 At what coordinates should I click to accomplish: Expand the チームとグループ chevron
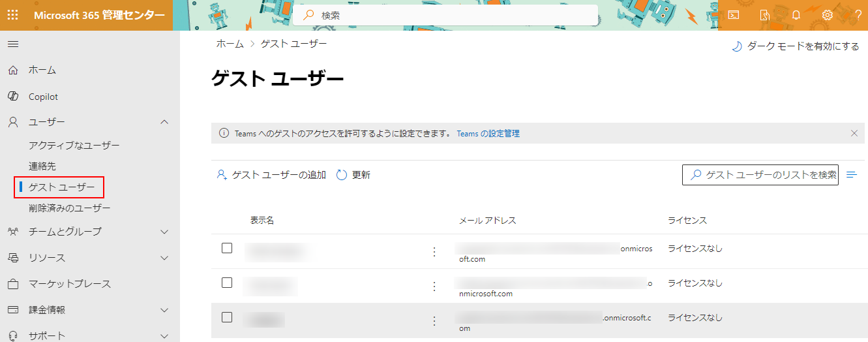point(164,232)
